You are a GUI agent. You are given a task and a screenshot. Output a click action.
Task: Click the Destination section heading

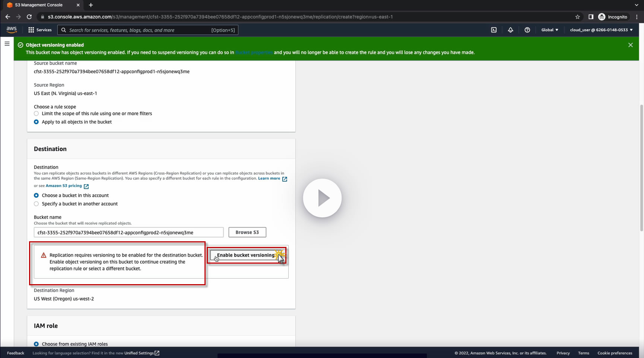[x=50, y=149]
